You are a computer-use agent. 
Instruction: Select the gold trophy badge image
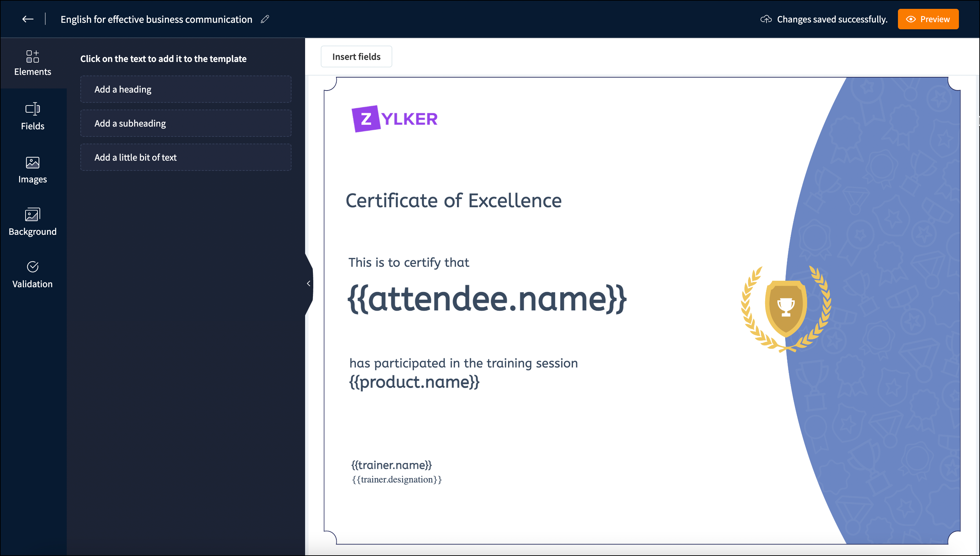point(786,309)
